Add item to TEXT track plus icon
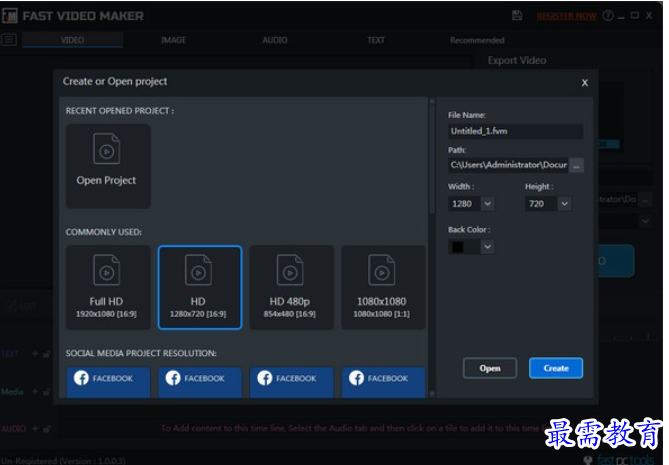 35,354
